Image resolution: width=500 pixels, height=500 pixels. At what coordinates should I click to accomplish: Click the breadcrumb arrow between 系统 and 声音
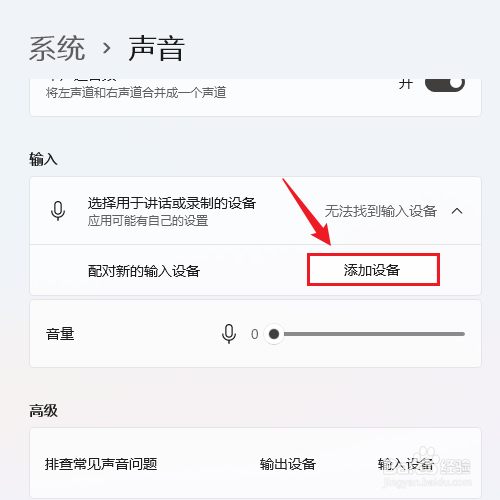coord(106,49)
